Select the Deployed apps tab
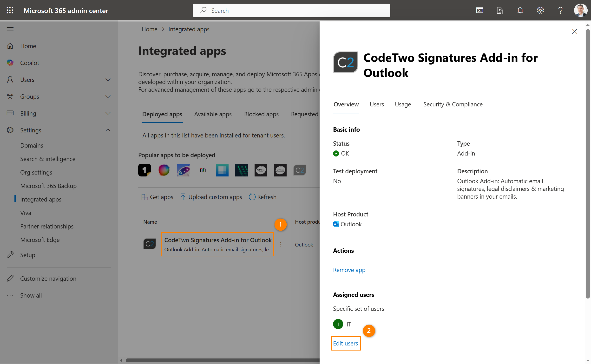This screenshot has width=591, height=364. [162, 114]
